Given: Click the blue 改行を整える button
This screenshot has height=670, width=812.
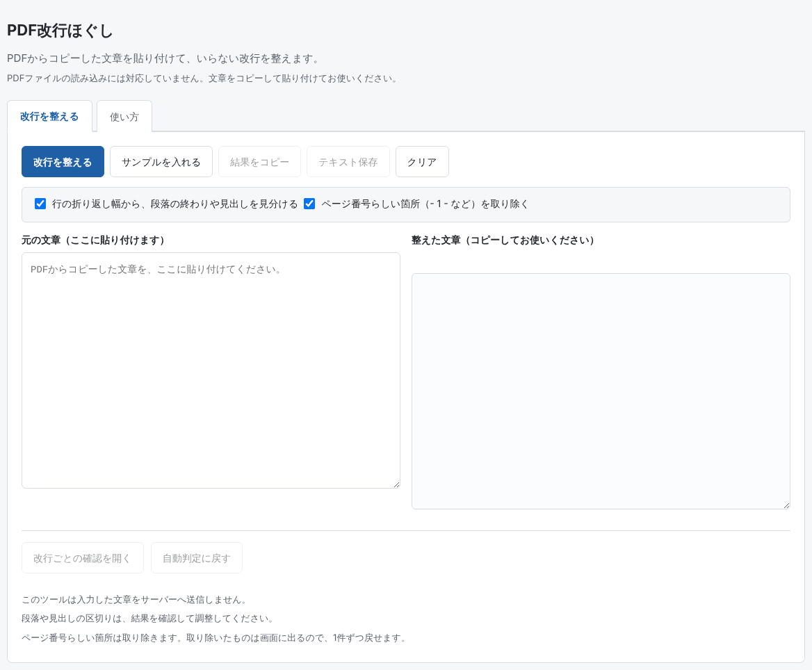Looking at the screenshot, I should click(63, 162).
